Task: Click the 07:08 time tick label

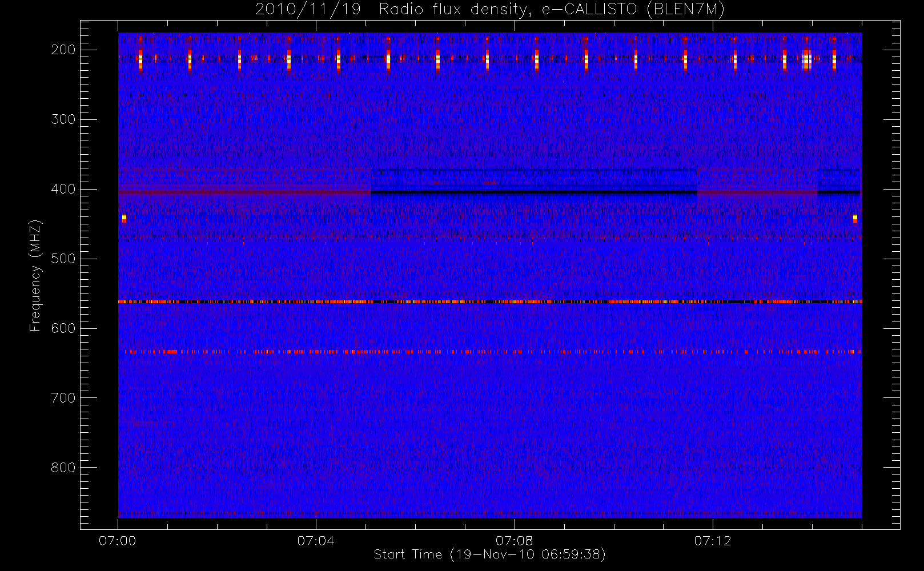Action: click(514, 541)
